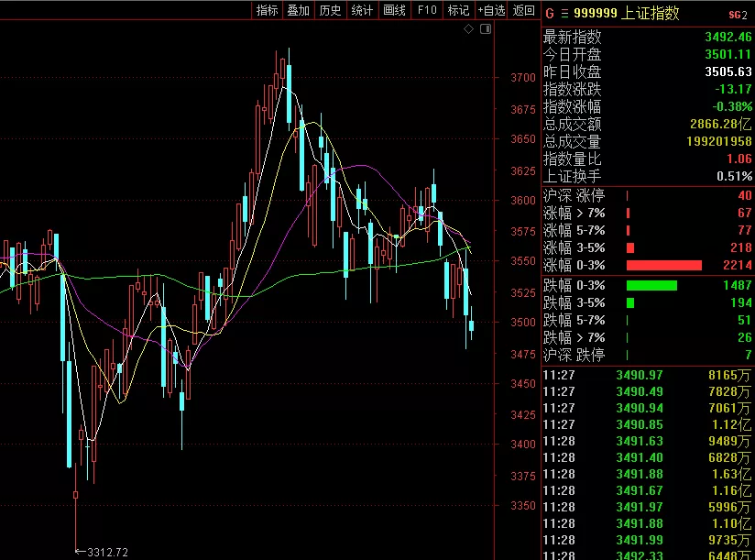Click the 涨幅 0-3% count 2214
The height and width of the screenshot is (560, 755).
[738, 265]
